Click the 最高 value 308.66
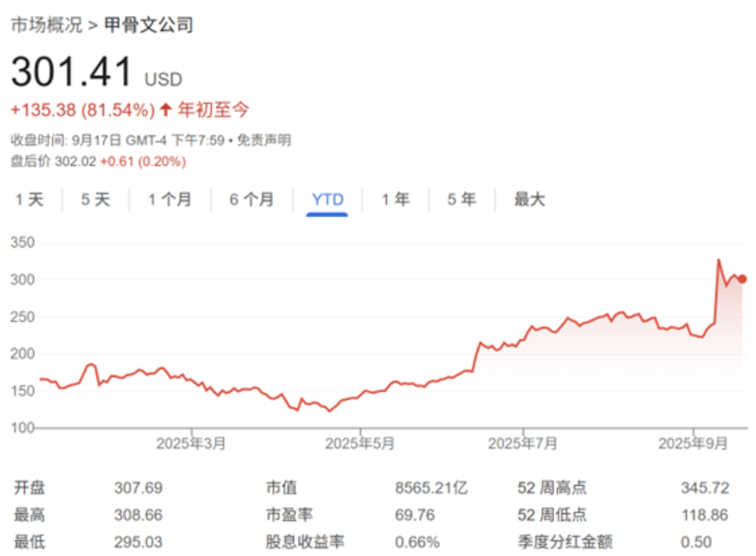This screenshot has height=556, width=756. (138, 515)
